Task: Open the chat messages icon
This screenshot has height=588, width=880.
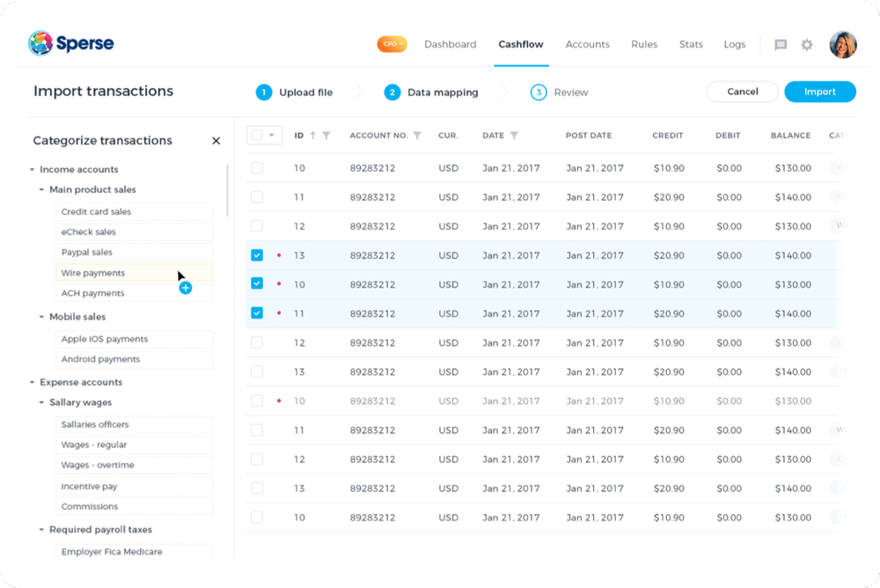Action: tap(780, 45)
